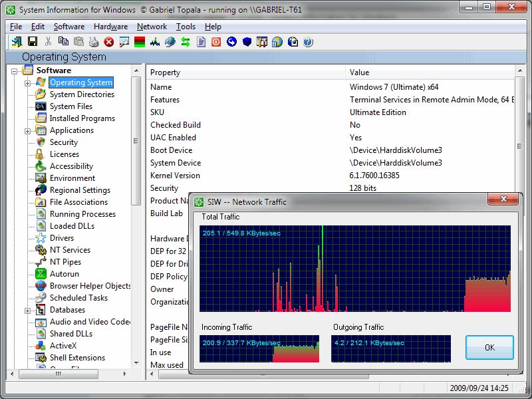Viewport: 532px width, 399px height.
Task: Click the red power button toolbar icon
Action: (x=216, y=42)
